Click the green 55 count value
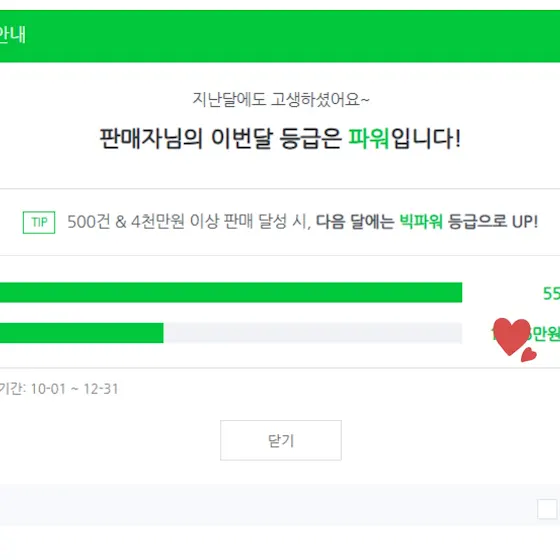 coord(551,293)
